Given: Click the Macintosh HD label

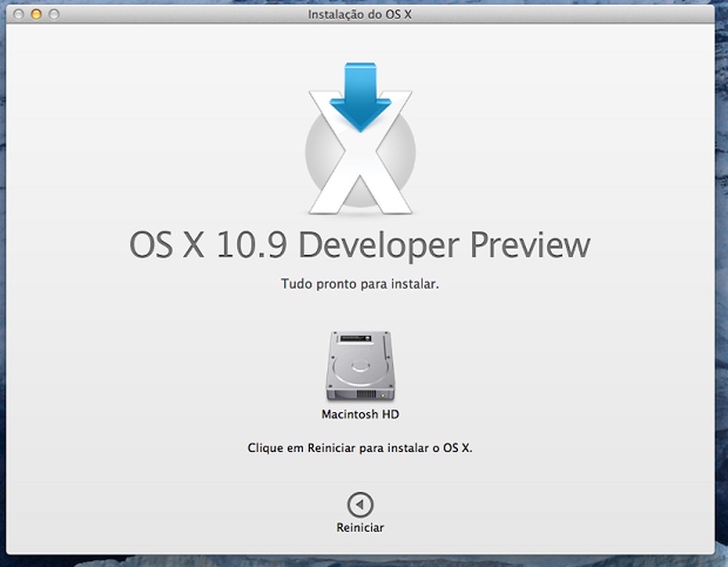Looking at the screenshot, I should coord(360,414).
